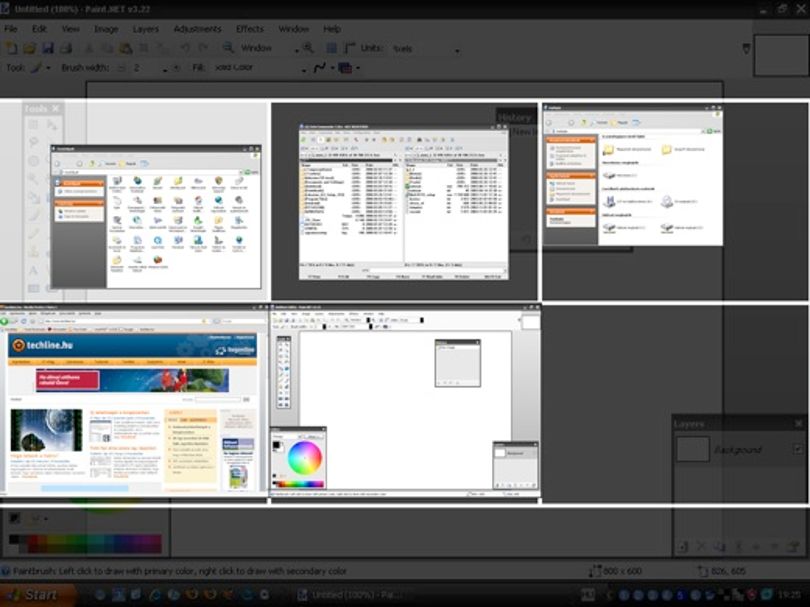Click the Untitled Paint.NET taskbar button
The image size is (810, 607).
[x=351, y=595]
